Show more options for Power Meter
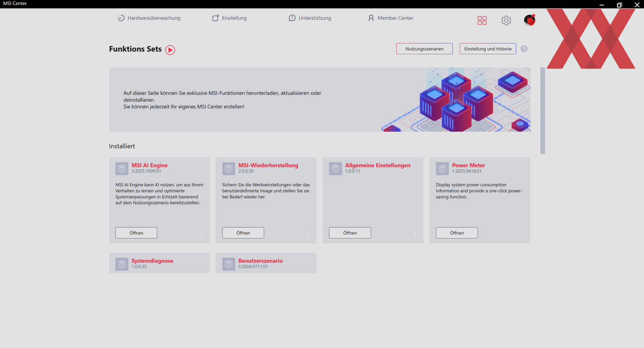 click(522, 233)
